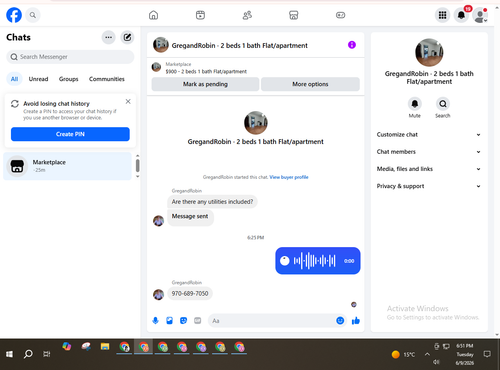Image resolution: width=500 pixels, height=370 pixels.
Task: Expand Chat members section
Action: 429,152
